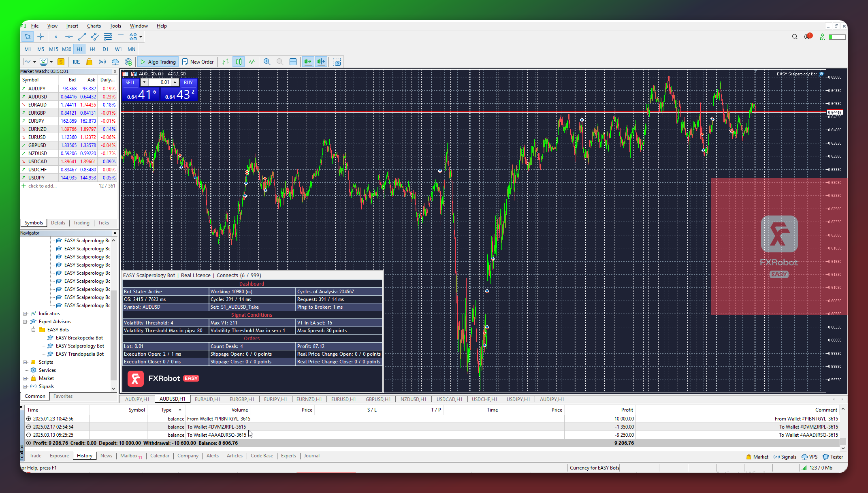Increase lot volume with up arrow
The width and height of the screenshot is (868, 493).
click(x=175, y=83)
